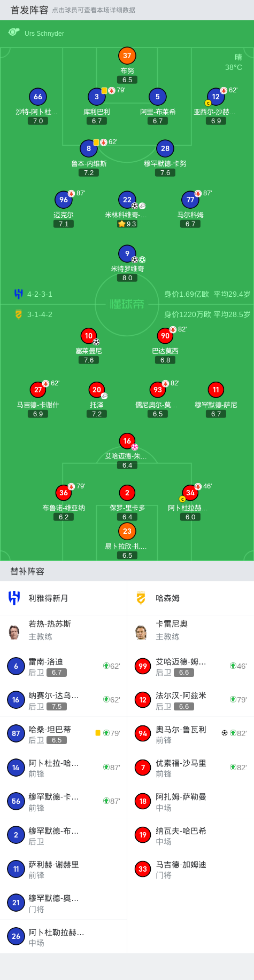Open coach 卡雷尼奥 profile photo
254x980 pixels.
[x=141, y=632]
